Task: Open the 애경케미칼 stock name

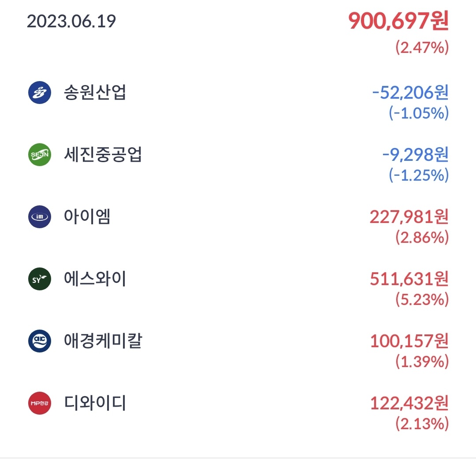Action: 103,341
